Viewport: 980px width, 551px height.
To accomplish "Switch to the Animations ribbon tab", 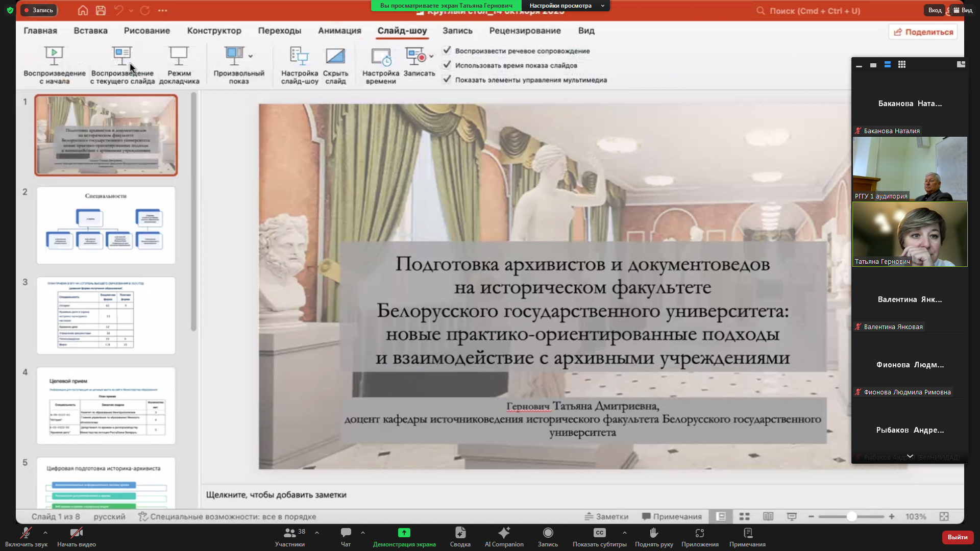I will pos(339,31).
